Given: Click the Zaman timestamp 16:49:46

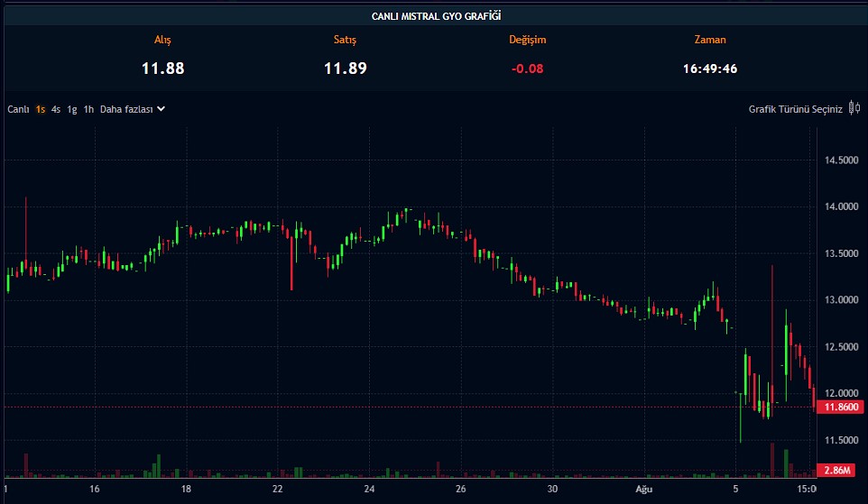Looking at the screenshot, I should 710,69.
